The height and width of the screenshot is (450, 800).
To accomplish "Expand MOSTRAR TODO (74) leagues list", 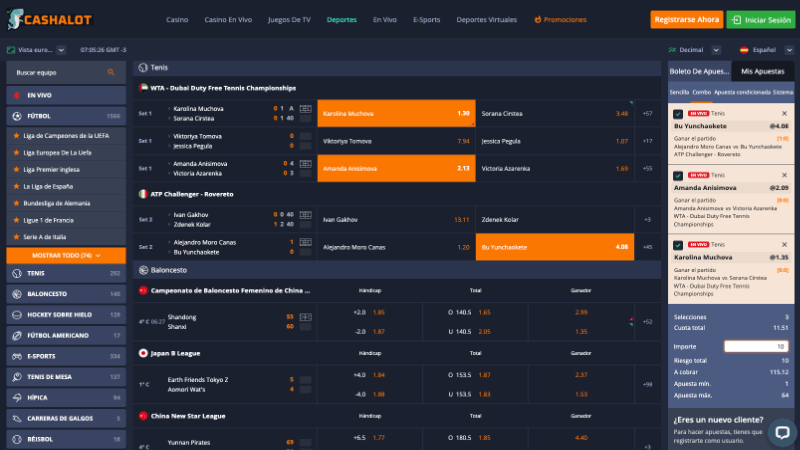I will [x=66, y=256].
